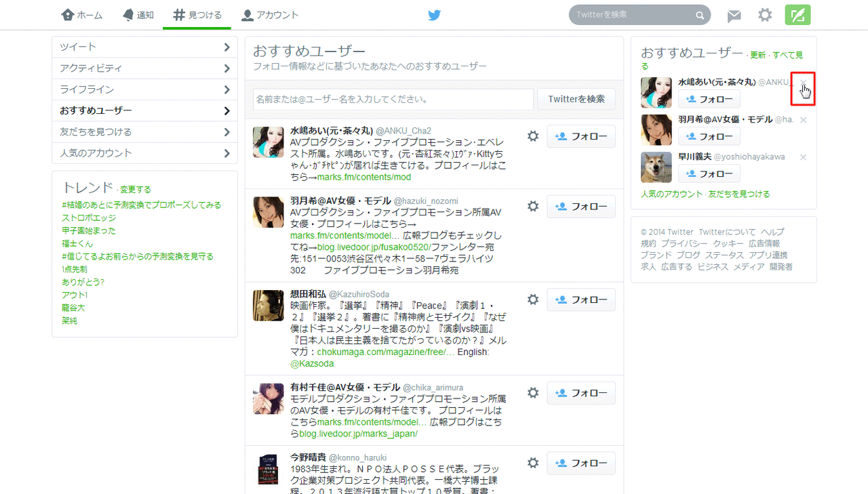Image resolution: width=868 pixels, height=494 pixels.
Task: Open Twitterについて footer link
Action: [x=727, y=232]
